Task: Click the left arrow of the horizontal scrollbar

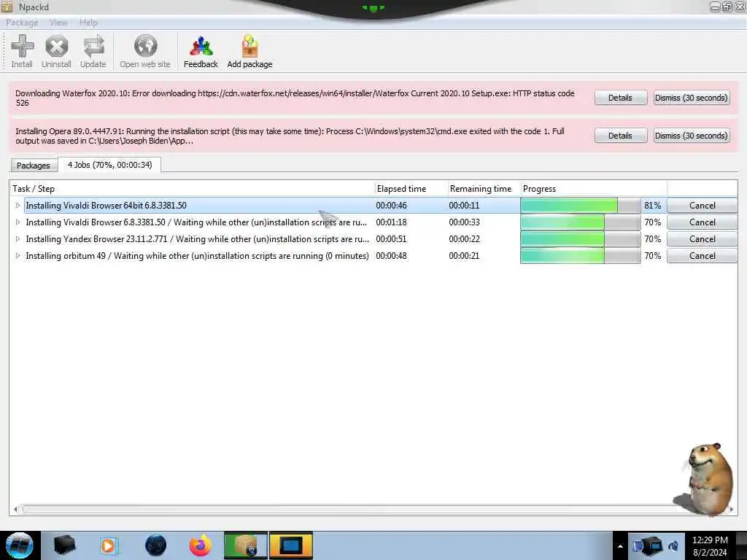Action: 16,510
